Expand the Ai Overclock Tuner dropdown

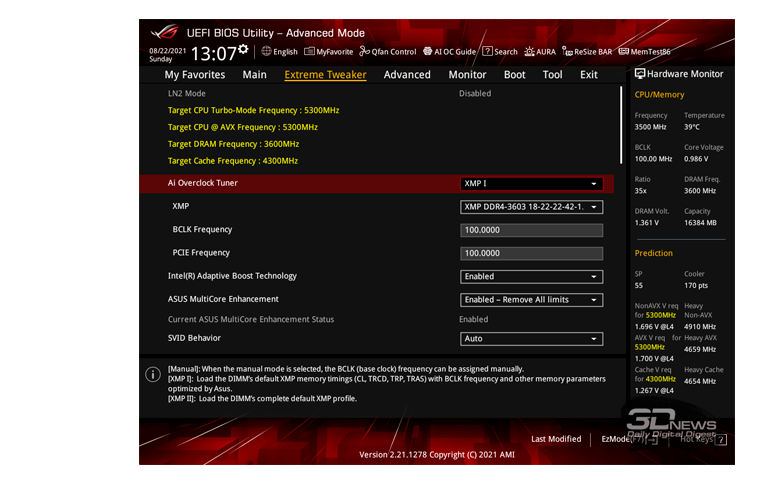[x=531, y=184]
